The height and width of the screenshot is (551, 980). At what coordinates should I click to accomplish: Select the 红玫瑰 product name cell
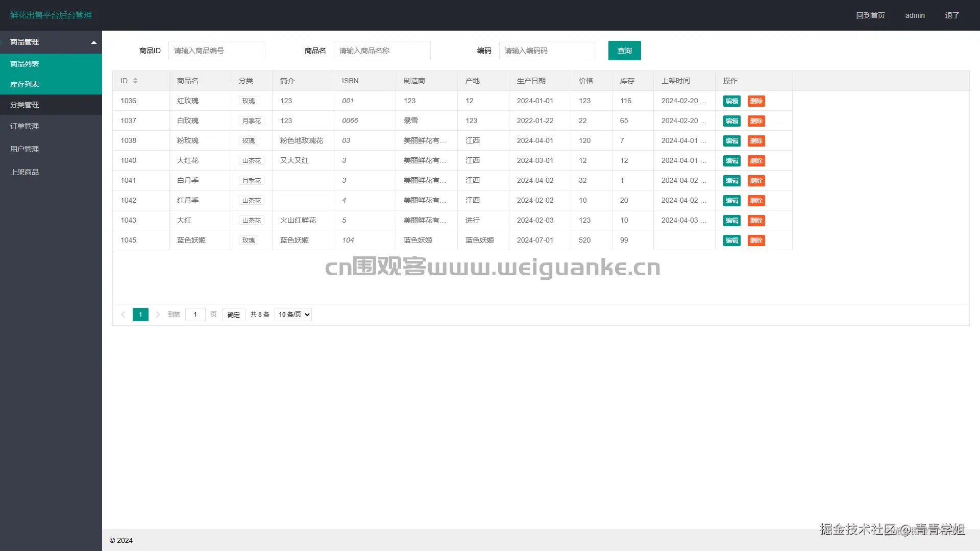click(200, 101)
